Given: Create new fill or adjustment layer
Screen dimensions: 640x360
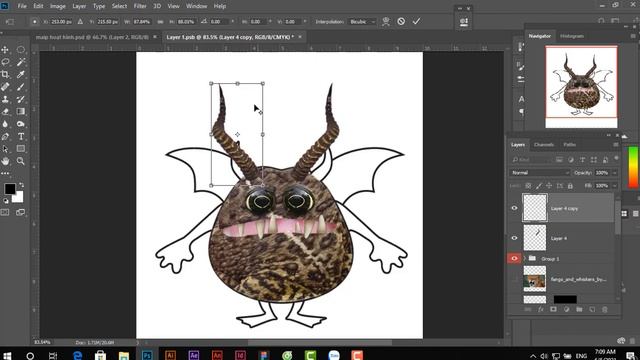Looking at the screenshot, I should click(567, 309).
